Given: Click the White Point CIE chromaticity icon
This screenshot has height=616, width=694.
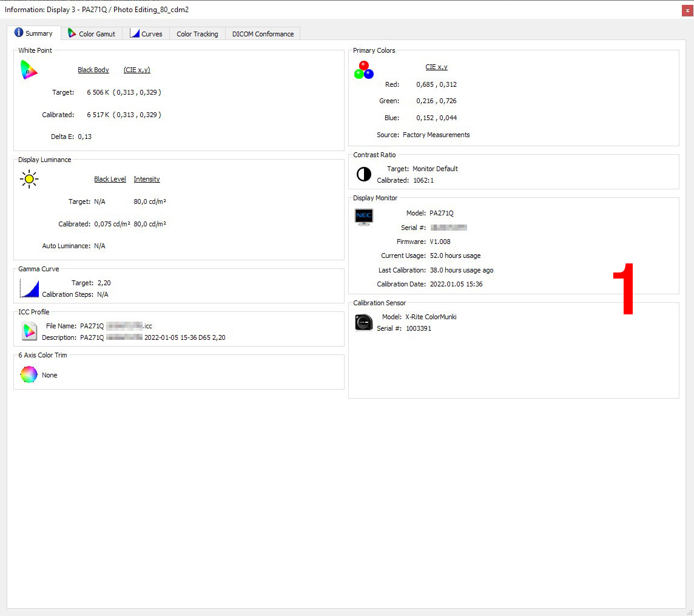Looking at the screenshot, I should coord(29,70).
